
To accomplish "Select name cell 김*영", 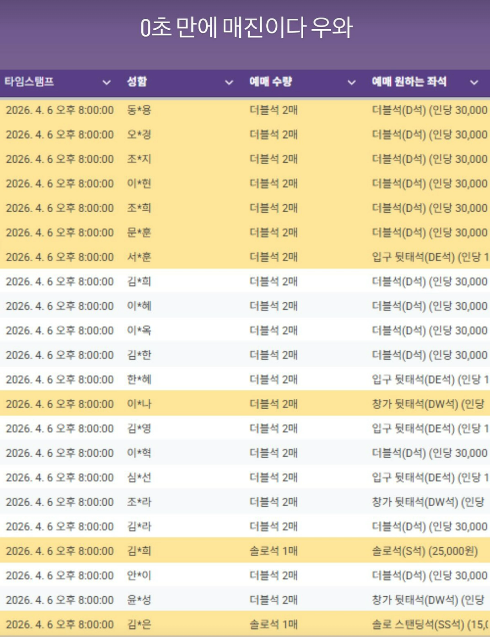I will tap(139, 428).
